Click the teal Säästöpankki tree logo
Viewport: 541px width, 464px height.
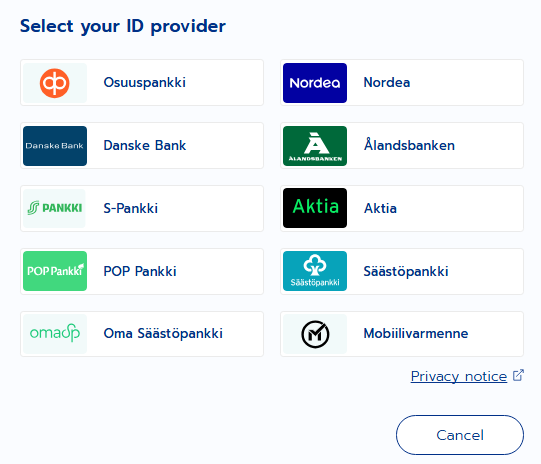pos(315,271)
